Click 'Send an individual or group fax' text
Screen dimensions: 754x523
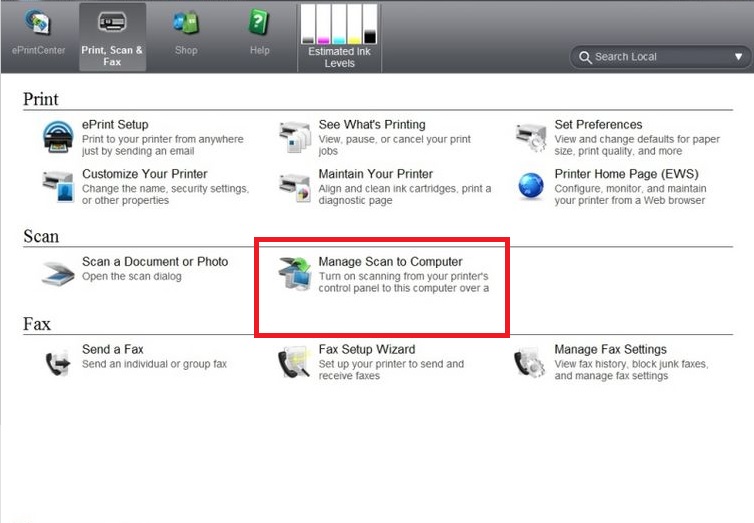(x=154, y=364)
